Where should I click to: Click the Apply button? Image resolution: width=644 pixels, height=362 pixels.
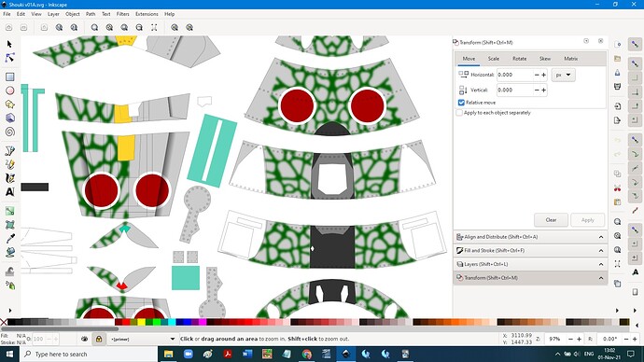point(587,220)
